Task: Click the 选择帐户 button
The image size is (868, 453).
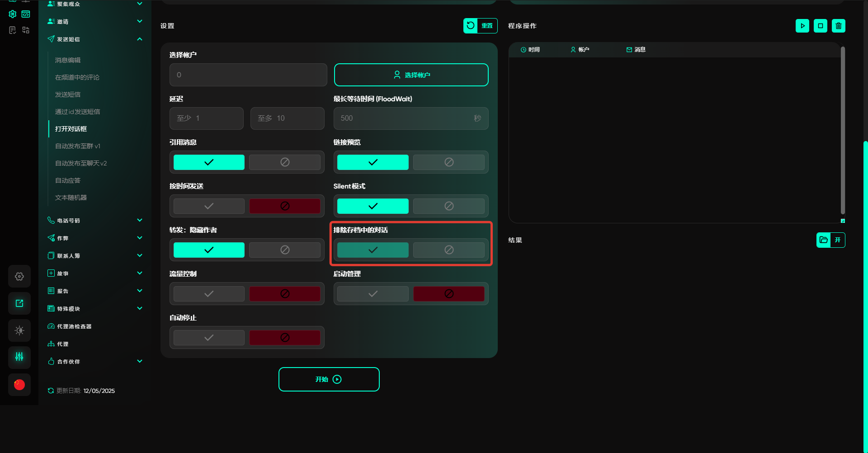Action: click(411, 75)
